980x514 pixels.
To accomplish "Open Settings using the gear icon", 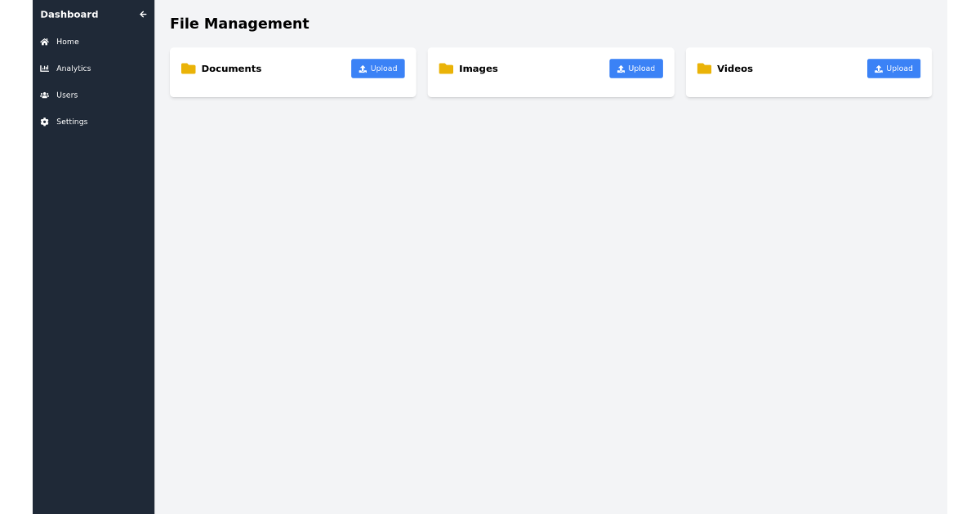I will coord(44,122).
